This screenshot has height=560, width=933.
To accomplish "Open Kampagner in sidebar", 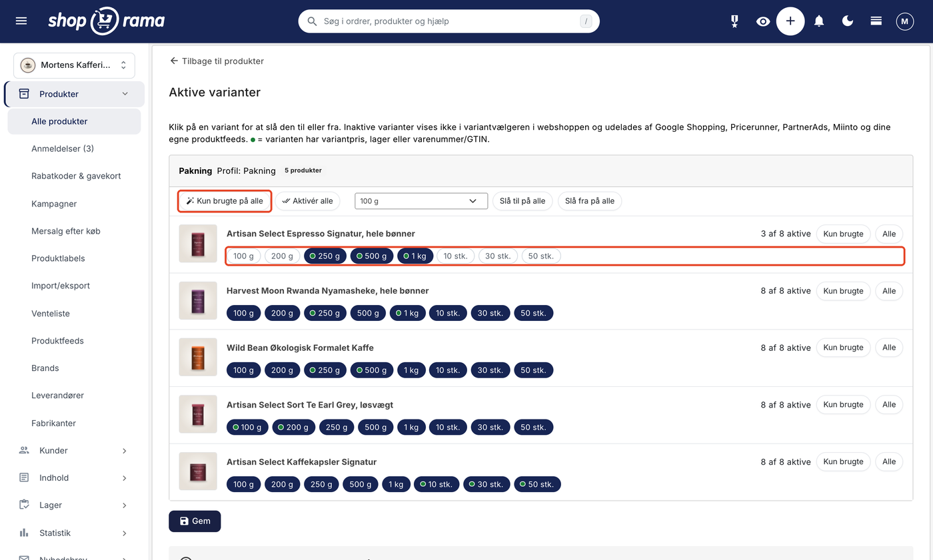I will click(x=54, y=204).
